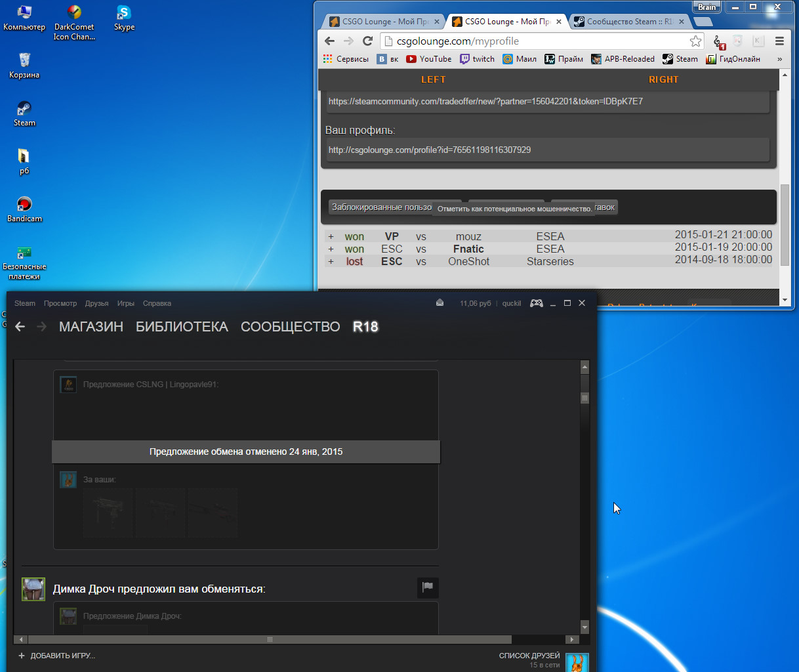Click Steam vertical scrollbar down arrow
Image resolution: width=799 pixels, height=672 pixels.
click(x=584, y=627)
